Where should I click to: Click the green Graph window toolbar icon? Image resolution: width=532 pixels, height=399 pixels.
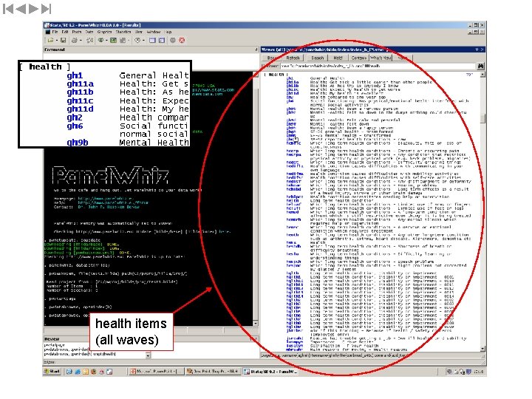tap(113, 41)
